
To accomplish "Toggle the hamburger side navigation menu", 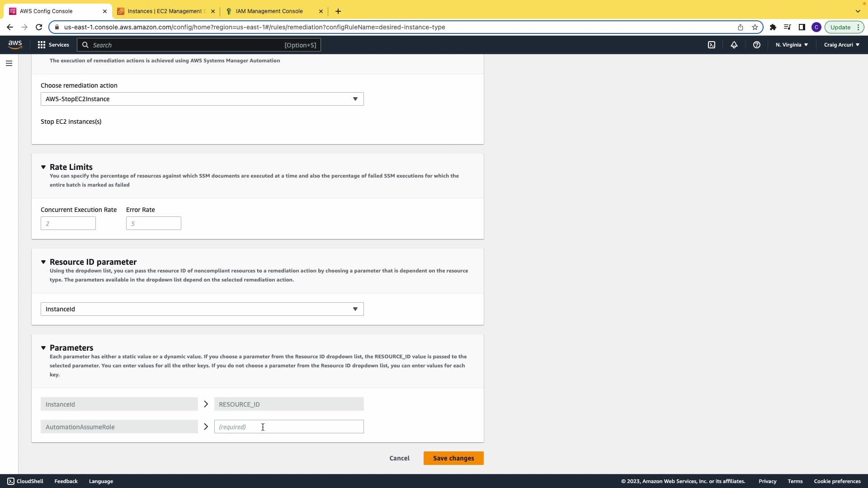I will [9, 63].
